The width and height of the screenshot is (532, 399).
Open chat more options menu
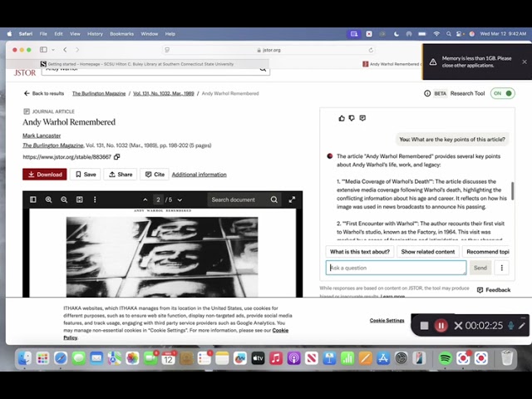tap(502, 268)
